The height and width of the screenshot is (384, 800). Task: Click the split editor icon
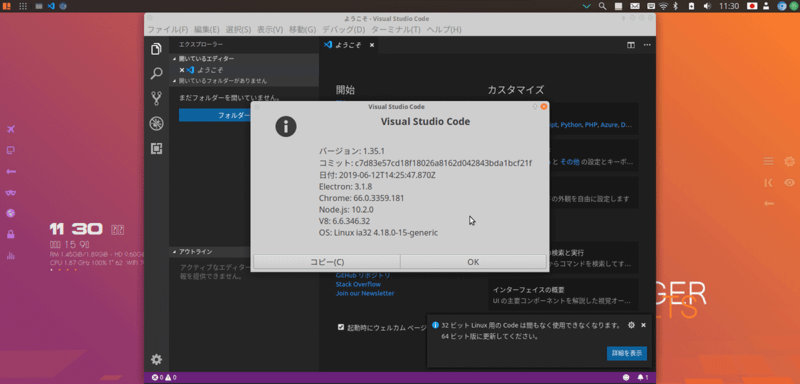click(631, 45)
